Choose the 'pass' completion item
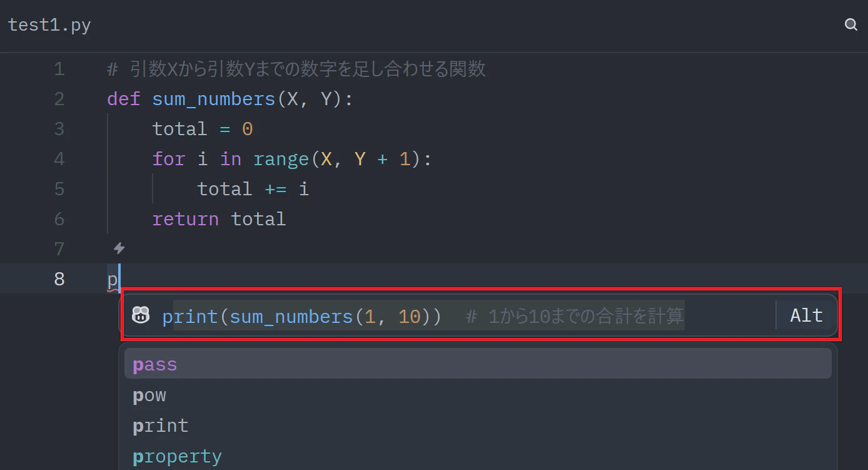The height and width of the screenshot is (470, 868). tap(478, 364)
